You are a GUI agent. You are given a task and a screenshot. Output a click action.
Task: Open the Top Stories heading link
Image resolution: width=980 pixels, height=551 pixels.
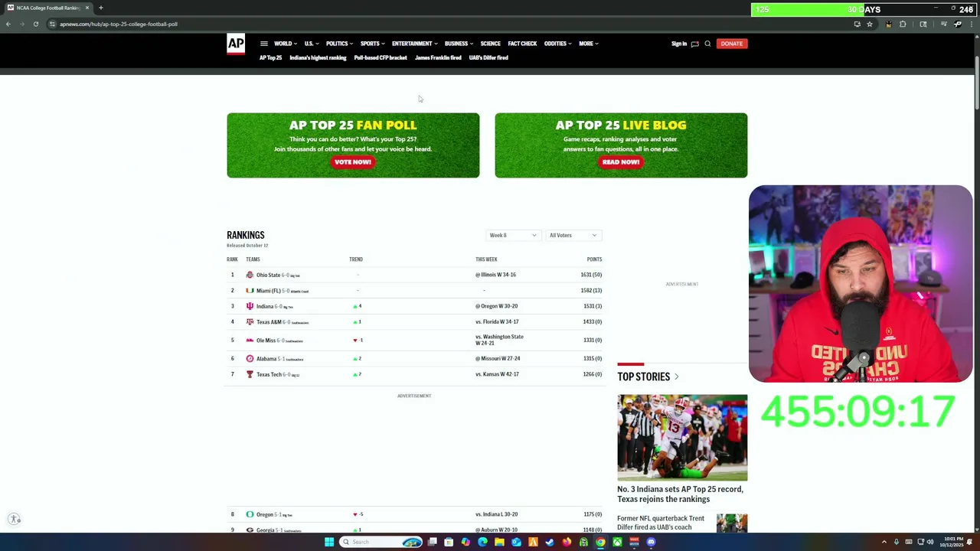click(x=648, y=377)
